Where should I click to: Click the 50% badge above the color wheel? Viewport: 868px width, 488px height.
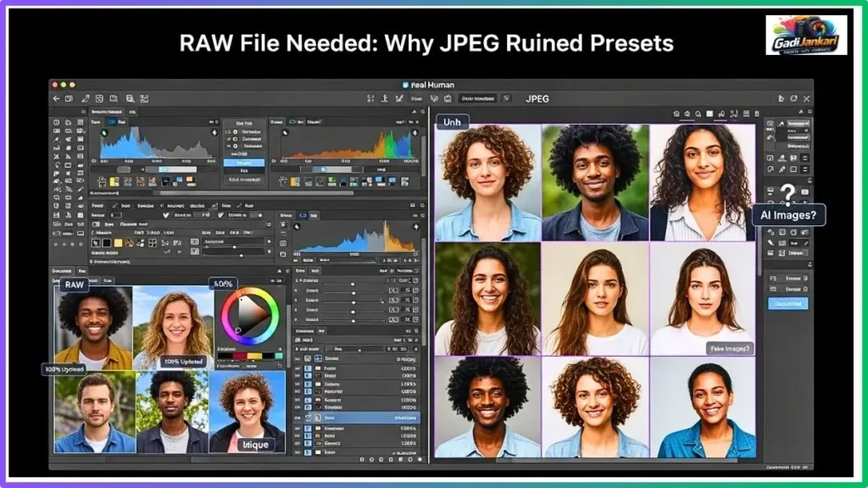pos(223,283)
